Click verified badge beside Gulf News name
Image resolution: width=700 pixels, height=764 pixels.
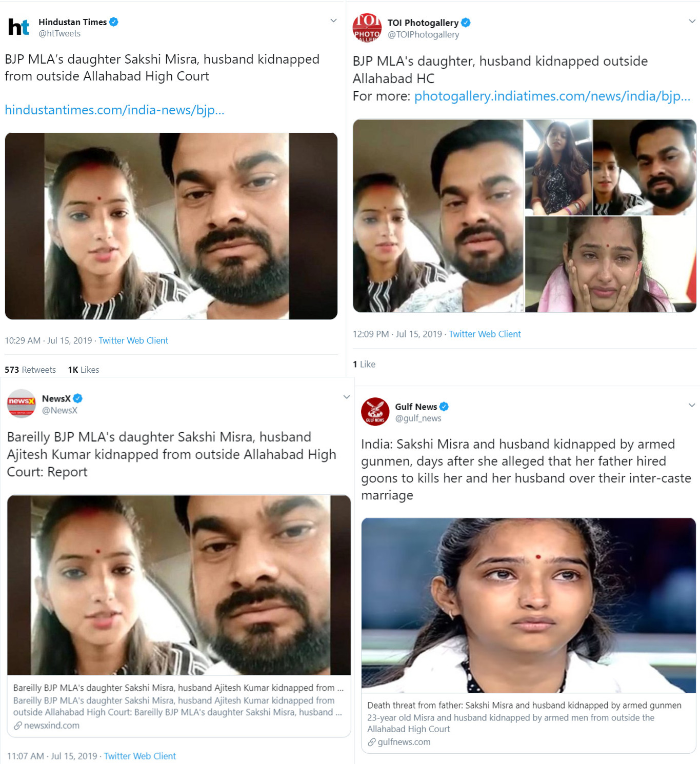(444, 407)
